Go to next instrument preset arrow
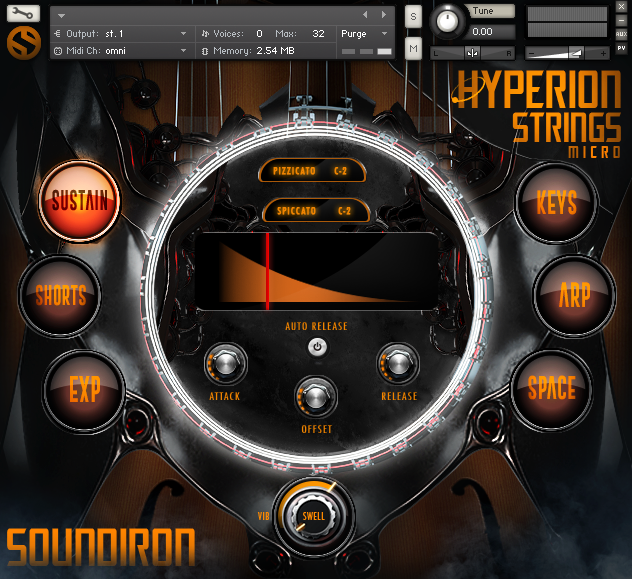The image size is (632, 579). click(384, 15)
